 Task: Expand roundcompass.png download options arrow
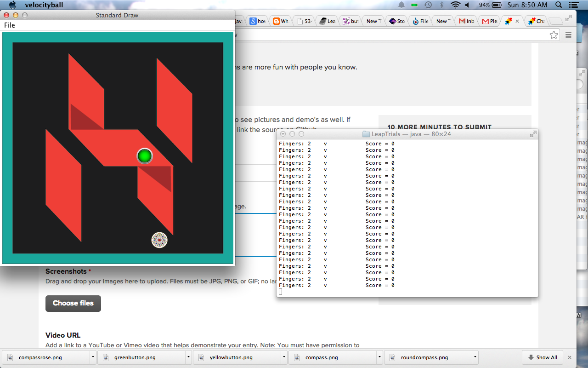[475, 357]
